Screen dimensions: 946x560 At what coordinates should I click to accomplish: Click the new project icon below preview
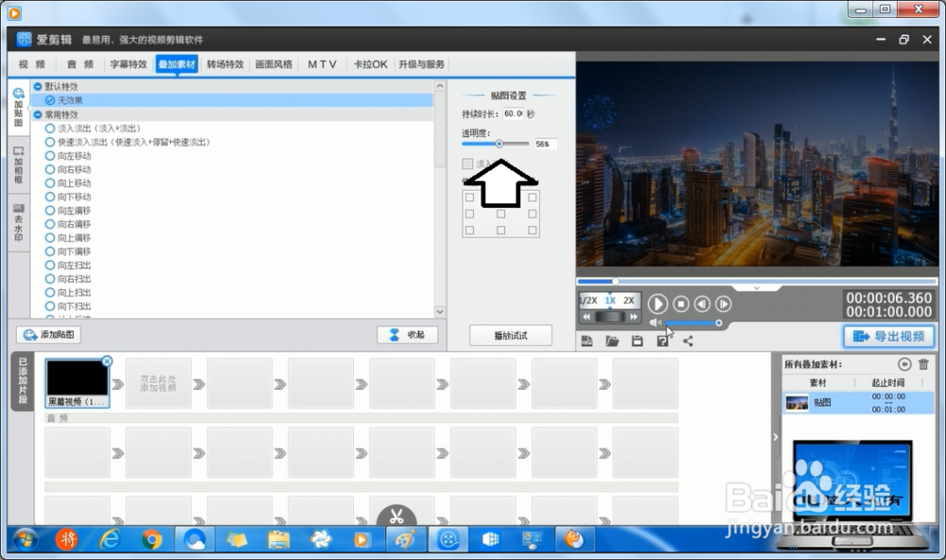(x=587, y=341)
